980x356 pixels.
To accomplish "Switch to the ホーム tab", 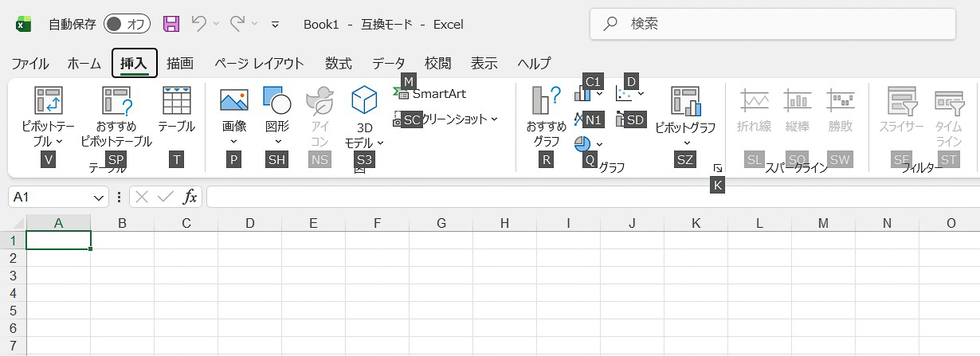I will [x=84, y=64].
